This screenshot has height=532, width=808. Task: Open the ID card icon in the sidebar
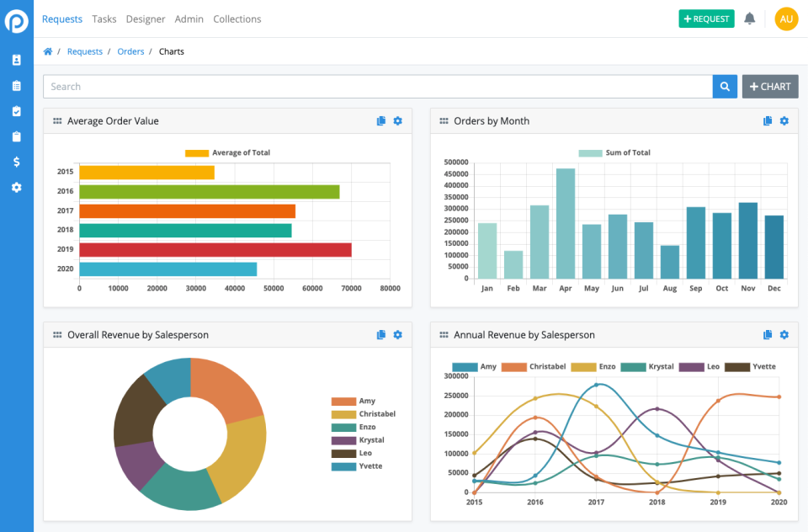tap(17, 60)
